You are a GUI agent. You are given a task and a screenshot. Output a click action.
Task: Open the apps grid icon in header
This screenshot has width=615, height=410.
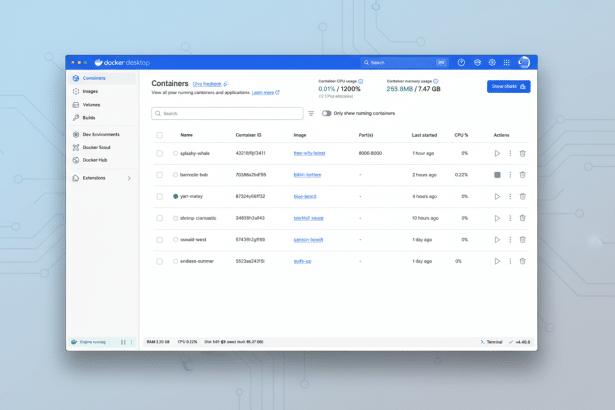(507, 62)
